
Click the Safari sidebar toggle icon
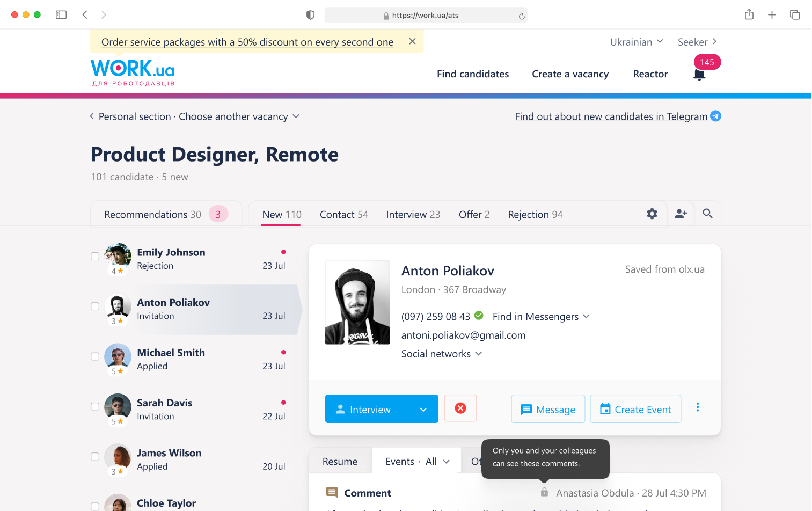click(x=61, y=15)
